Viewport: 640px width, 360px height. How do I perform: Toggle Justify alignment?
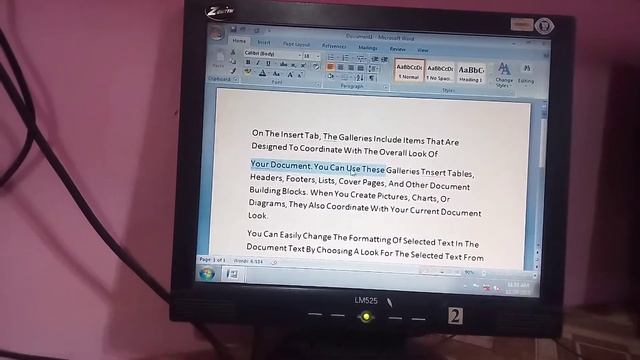[361, 68]
